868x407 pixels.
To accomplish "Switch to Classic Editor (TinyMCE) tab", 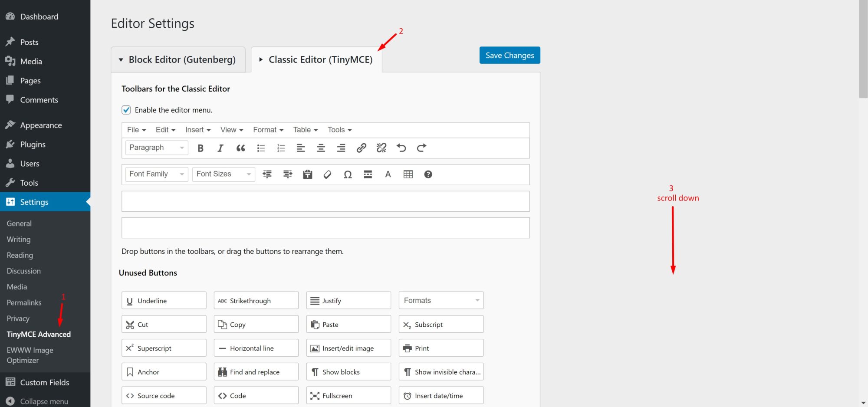I will pos(316,59).
